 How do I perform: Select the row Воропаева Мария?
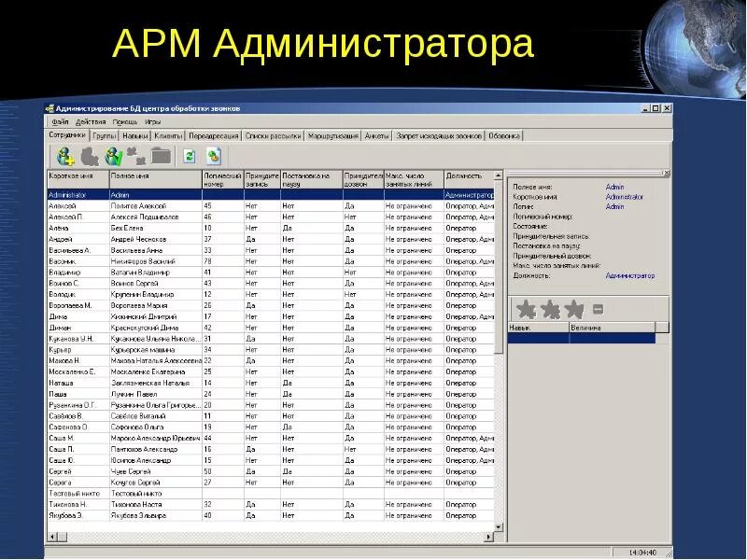[x=270, y=306]
